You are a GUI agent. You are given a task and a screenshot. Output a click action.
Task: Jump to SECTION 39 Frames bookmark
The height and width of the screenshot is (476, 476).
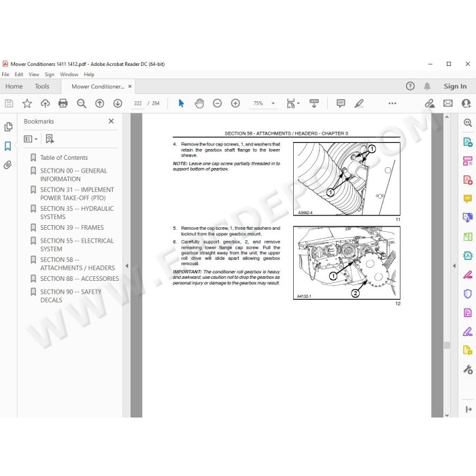coord(72,228)
